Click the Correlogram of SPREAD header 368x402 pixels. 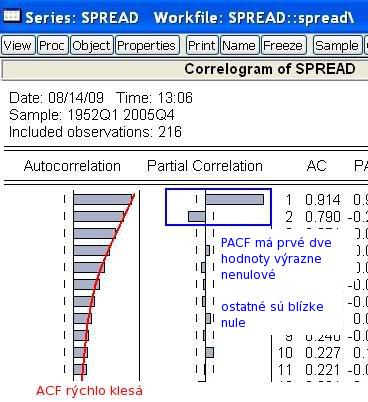pos(270,69)
